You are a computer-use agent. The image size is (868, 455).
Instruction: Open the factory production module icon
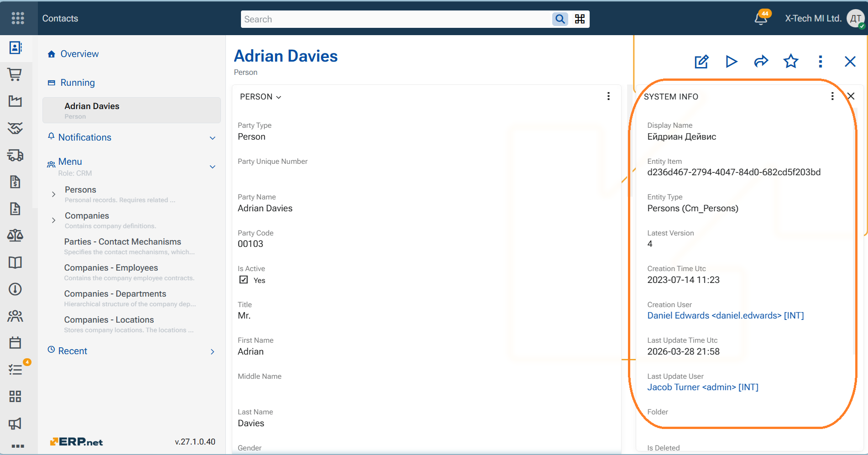[16, 101]
